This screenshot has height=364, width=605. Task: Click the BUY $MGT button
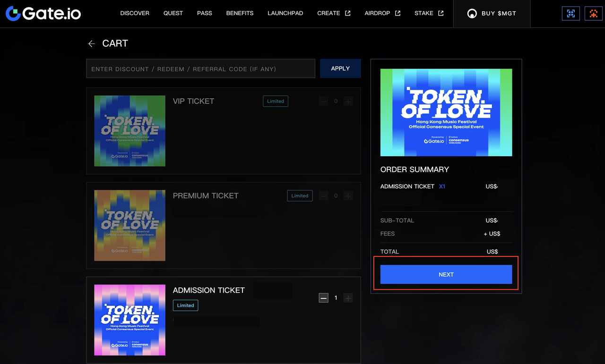pos(492,14)
